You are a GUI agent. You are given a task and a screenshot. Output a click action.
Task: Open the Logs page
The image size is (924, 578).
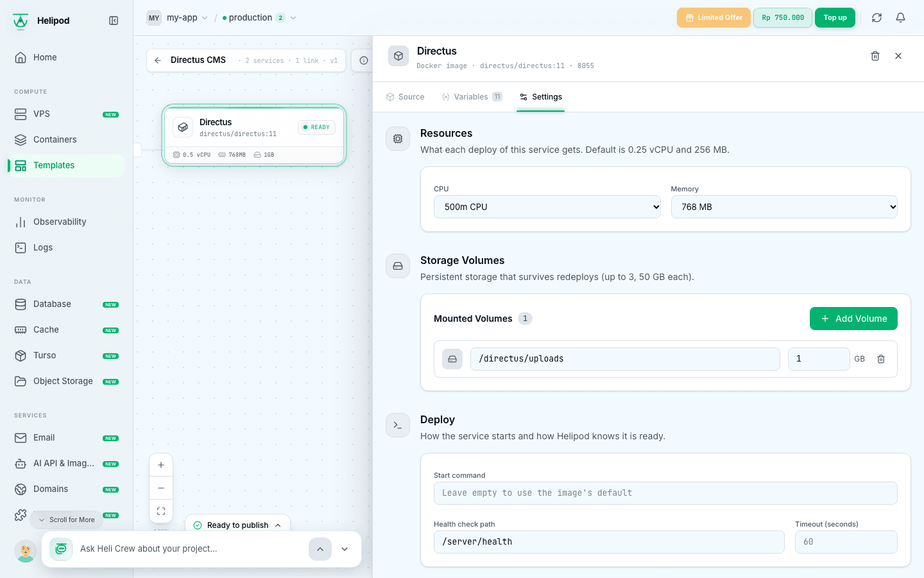click(66, 247)
